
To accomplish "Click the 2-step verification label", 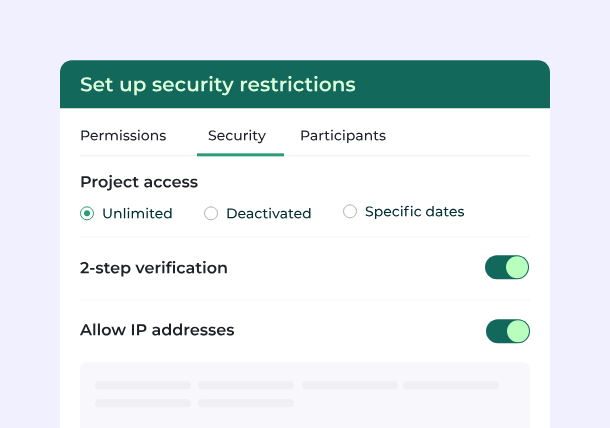I will [x=154, y=268].
